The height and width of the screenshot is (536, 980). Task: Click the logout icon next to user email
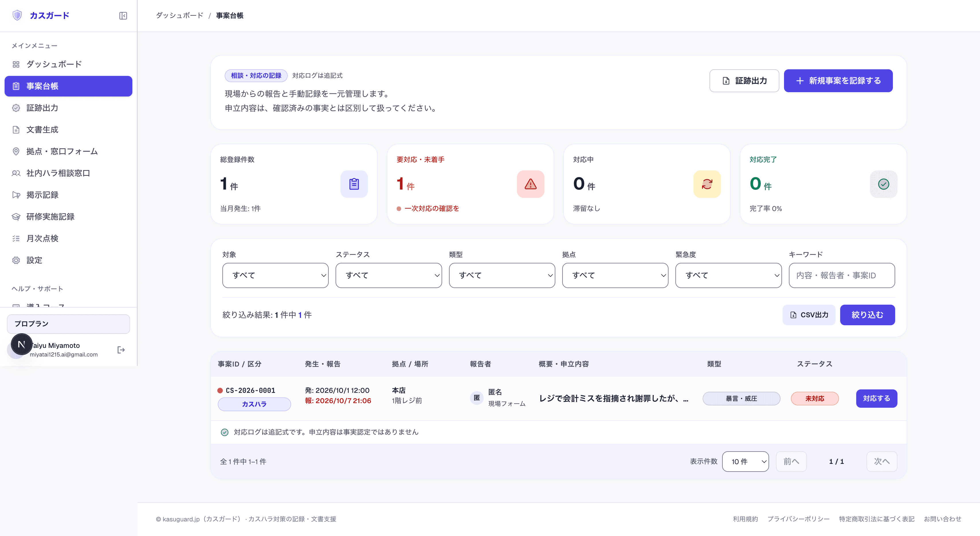(121, 350)
